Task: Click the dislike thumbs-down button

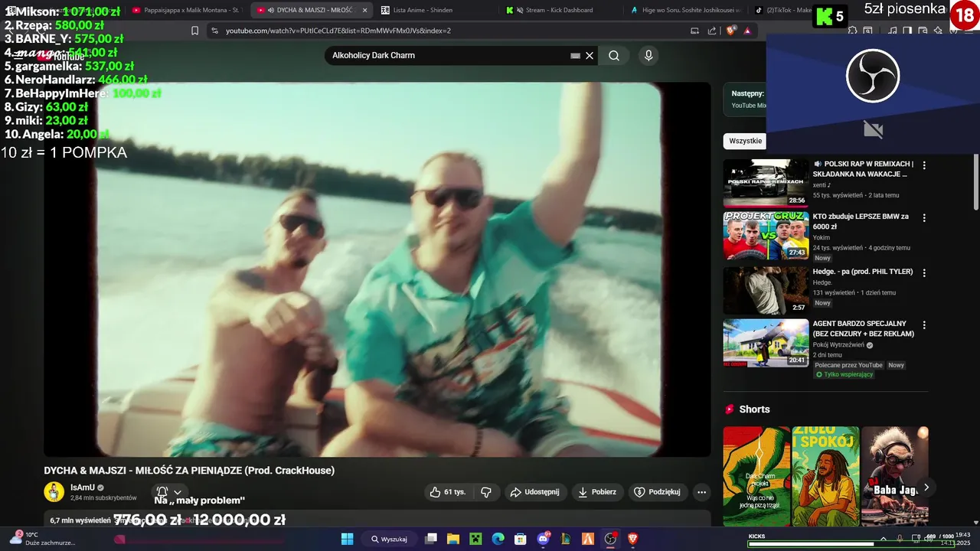Action: click(486, 492)
